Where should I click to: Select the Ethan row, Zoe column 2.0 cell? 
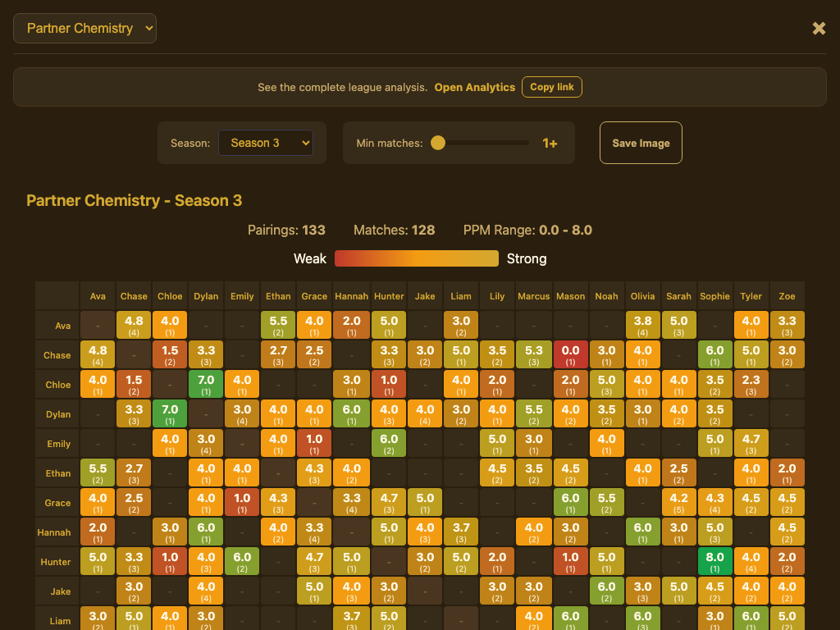point(787,472)
